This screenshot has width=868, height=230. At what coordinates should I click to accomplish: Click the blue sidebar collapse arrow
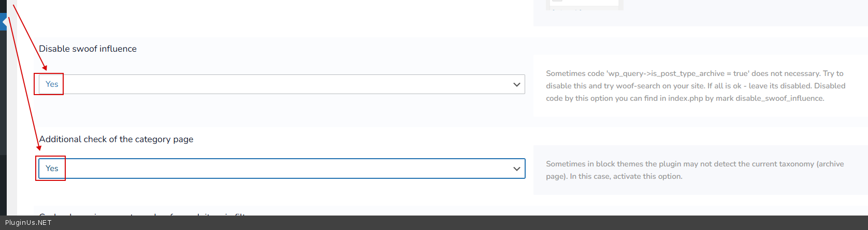coord(4,22)
